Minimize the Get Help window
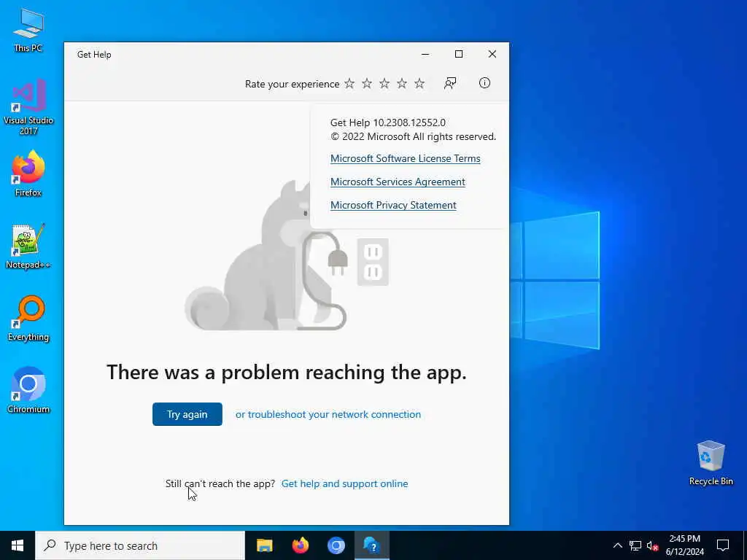The image size is (747, 560). [x=425, y=54]
